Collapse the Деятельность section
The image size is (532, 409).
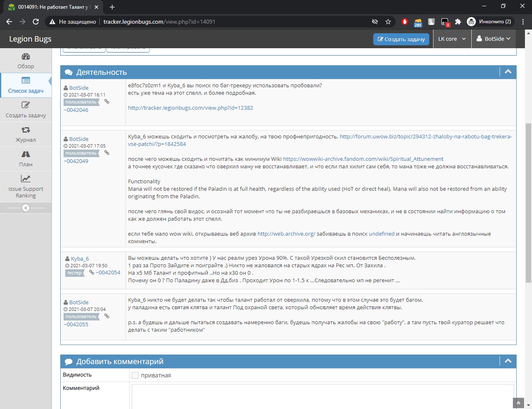508,72
